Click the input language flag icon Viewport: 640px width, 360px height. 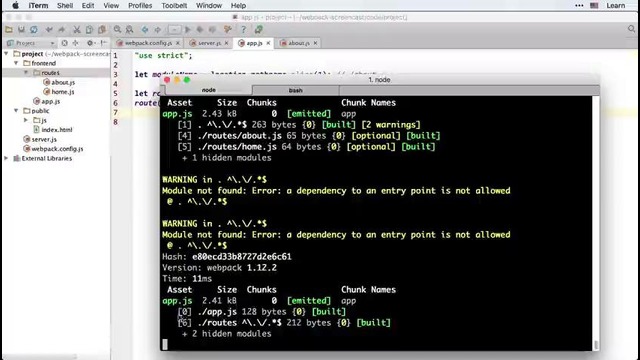coord(594,6)
